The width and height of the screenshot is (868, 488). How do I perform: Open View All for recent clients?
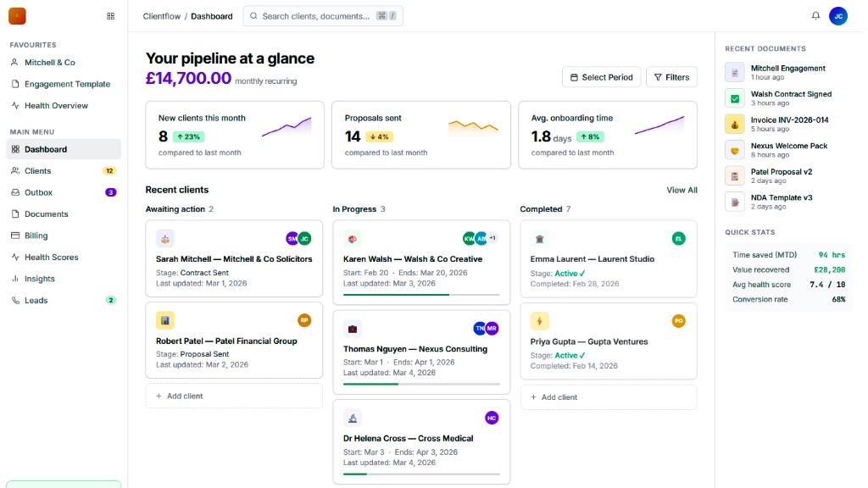pos(682,190)
